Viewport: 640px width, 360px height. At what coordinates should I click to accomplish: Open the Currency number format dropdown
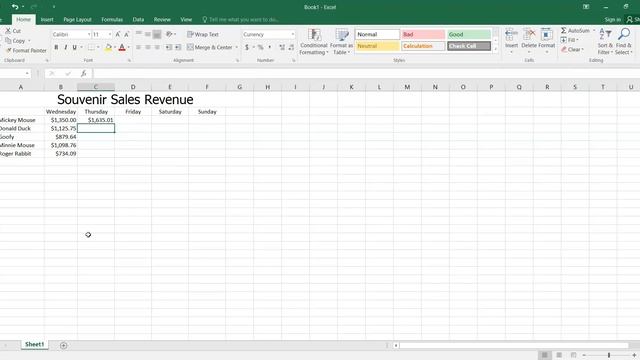tap(292, 35)
